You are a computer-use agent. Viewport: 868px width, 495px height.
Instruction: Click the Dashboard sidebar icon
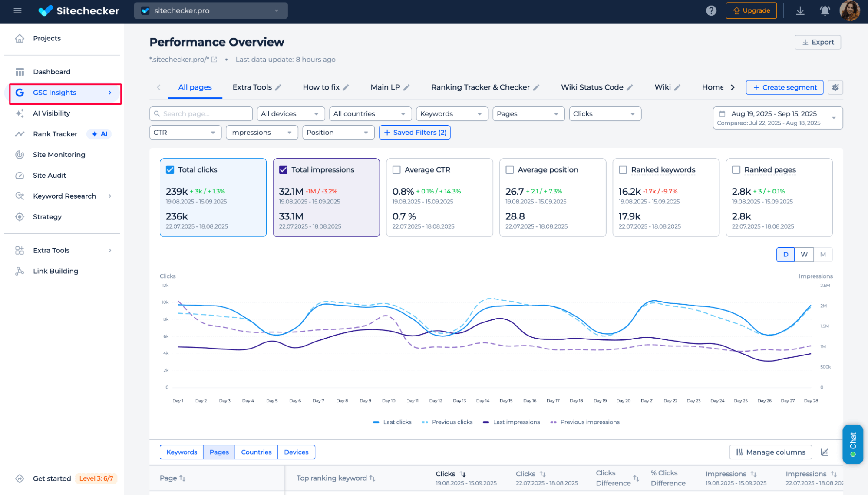tap(20, 72)
